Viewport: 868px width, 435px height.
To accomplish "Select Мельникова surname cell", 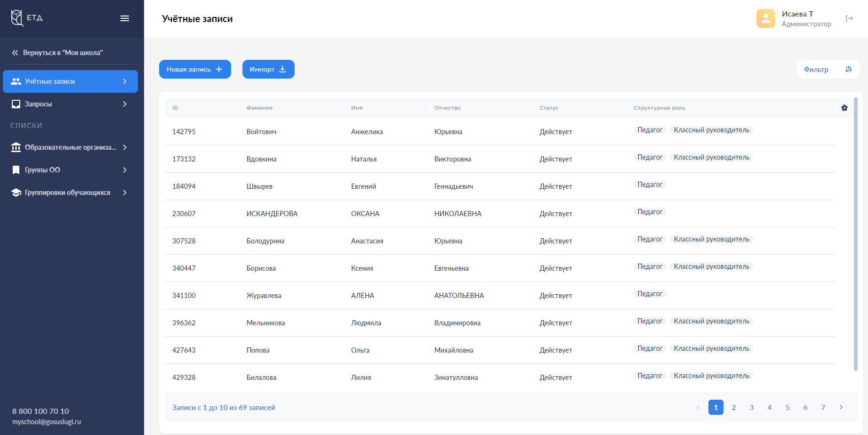I will click(x=265, y=323).
